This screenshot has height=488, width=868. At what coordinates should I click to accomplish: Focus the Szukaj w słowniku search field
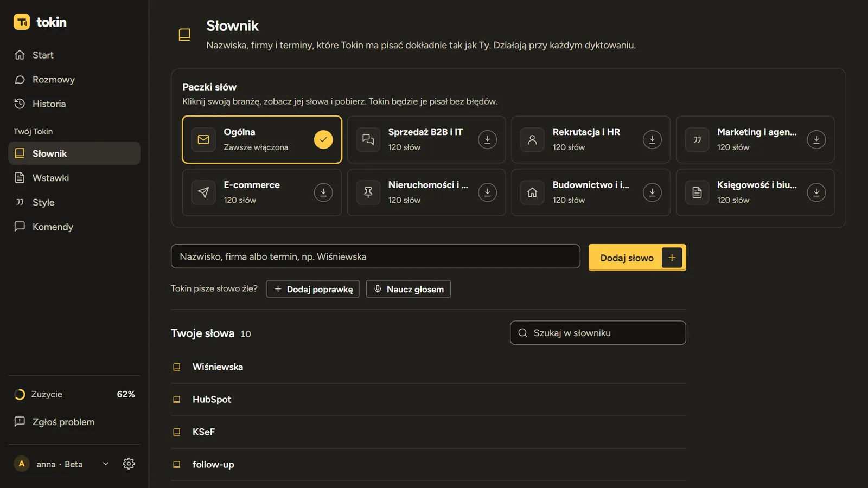point(598,333)
